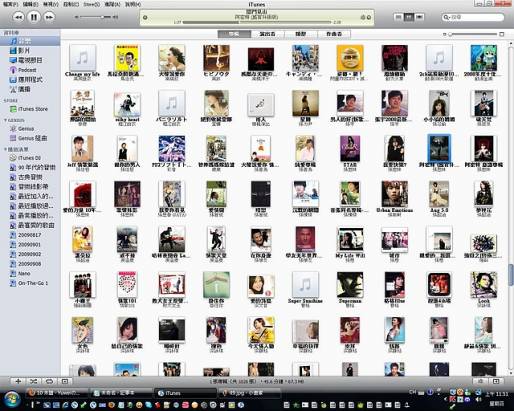
Task: Switch to the iTunes taskbar button
Action: [185, 393]
